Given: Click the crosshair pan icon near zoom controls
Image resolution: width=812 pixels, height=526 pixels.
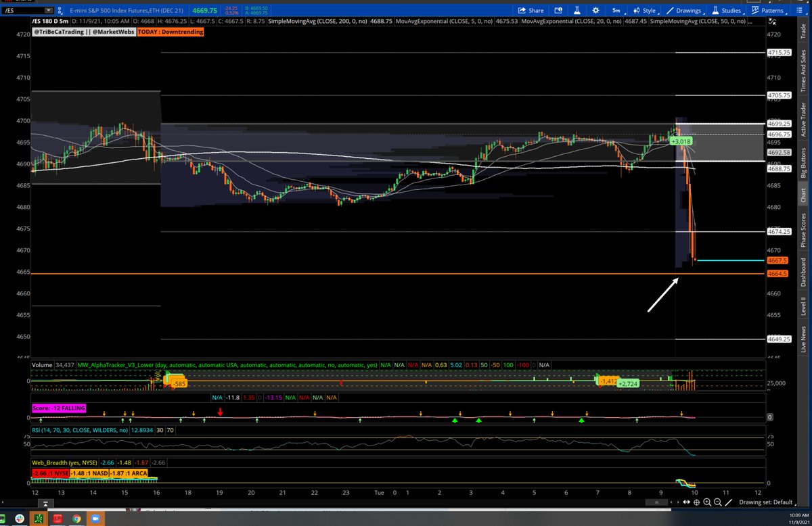Looking at the screenshot, I should [x=697, y=502].
